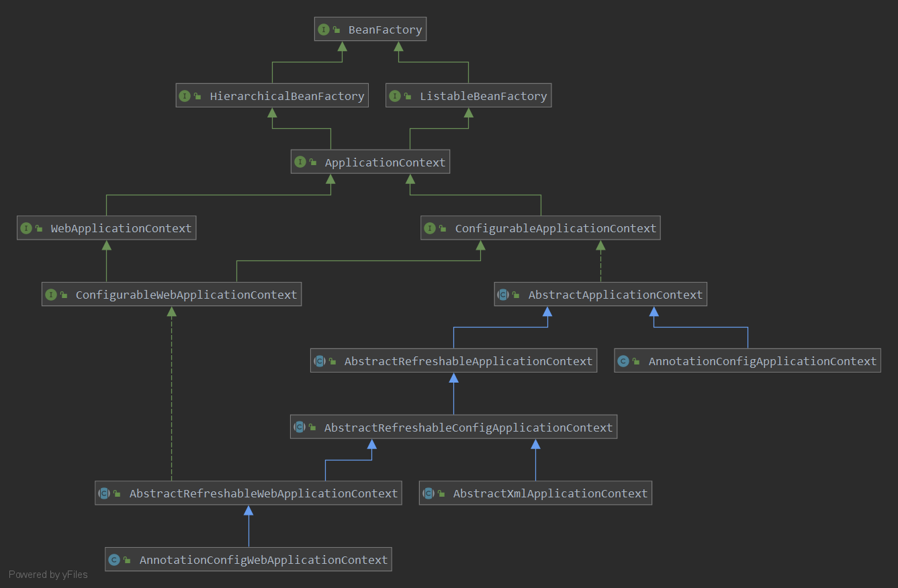
Task: Select the WebApplicationContext label
Action: coord(122,229)
